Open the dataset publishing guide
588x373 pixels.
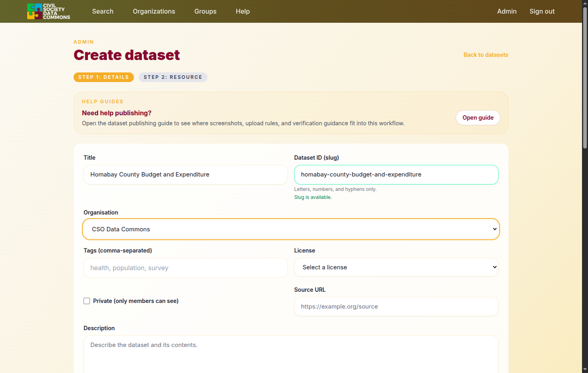[478, 118]
